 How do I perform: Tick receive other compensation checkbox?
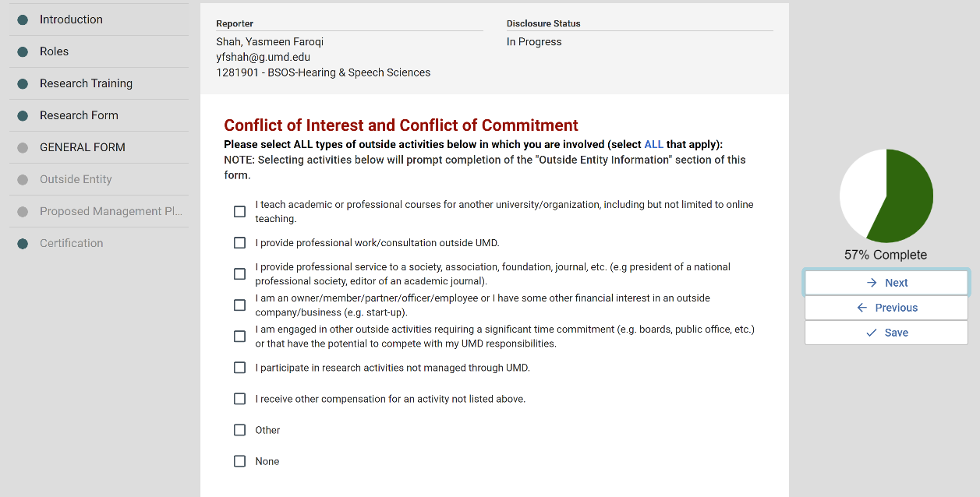(x=239, y=399)
